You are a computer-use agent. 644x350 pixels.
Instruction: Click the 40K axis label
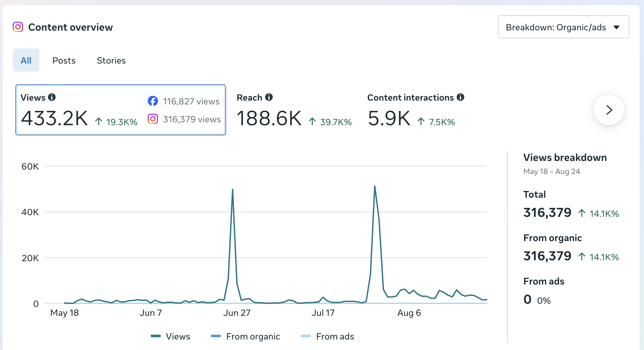tap(30, 212)
